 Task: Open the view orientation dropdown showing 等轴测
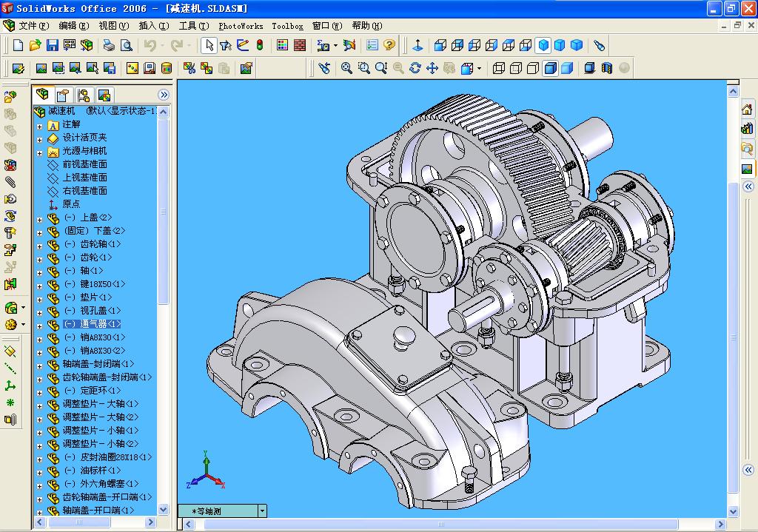(x=262, y=511)
